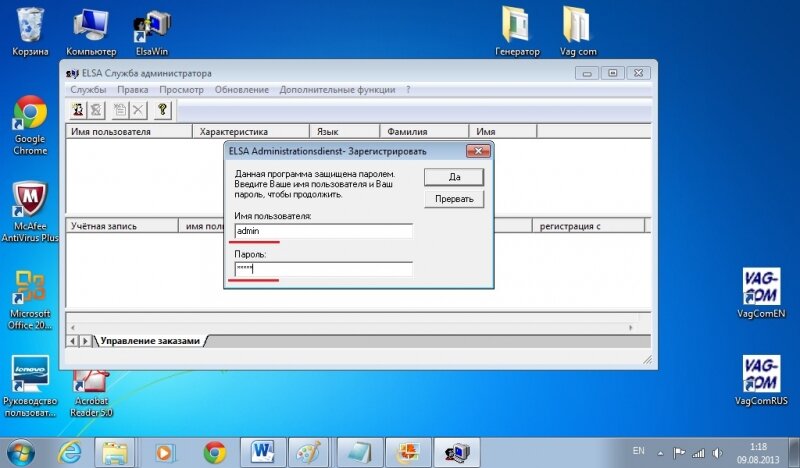Switch to Word in the taskbar

point(263,452)
